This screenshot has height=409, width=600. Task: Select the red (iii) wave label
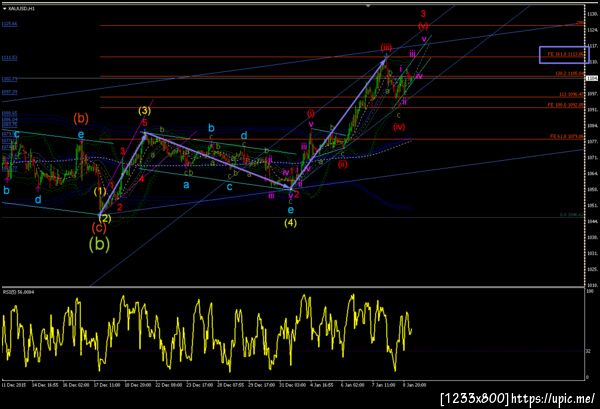386,47
